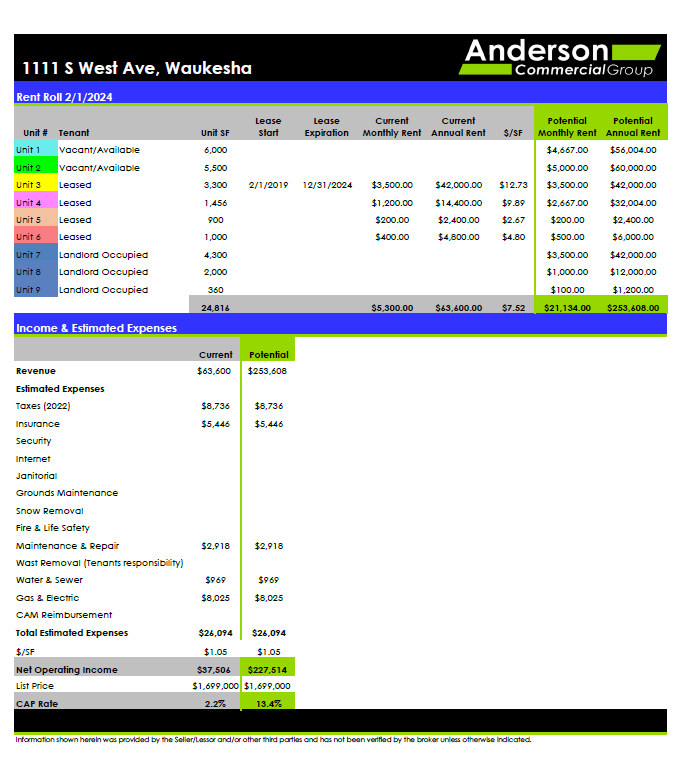
Task: Click the Income & Estimated Expenses header
Action: (x=96, y=328)
